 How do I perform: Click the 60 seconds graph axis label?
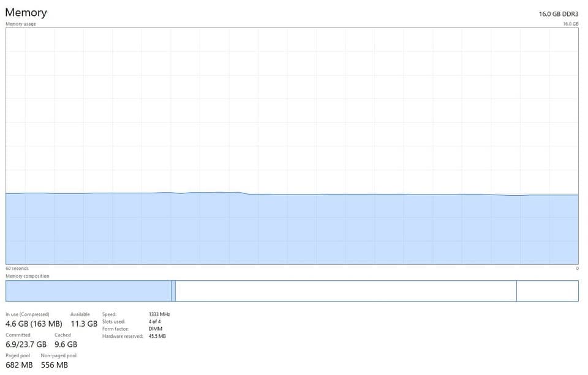[x=17, y=269]
